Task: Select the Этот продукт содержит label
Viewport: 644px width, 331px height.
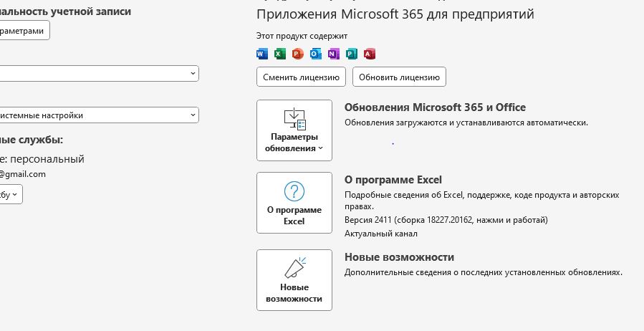Action: pyautogui.click(x=302, y=36)
